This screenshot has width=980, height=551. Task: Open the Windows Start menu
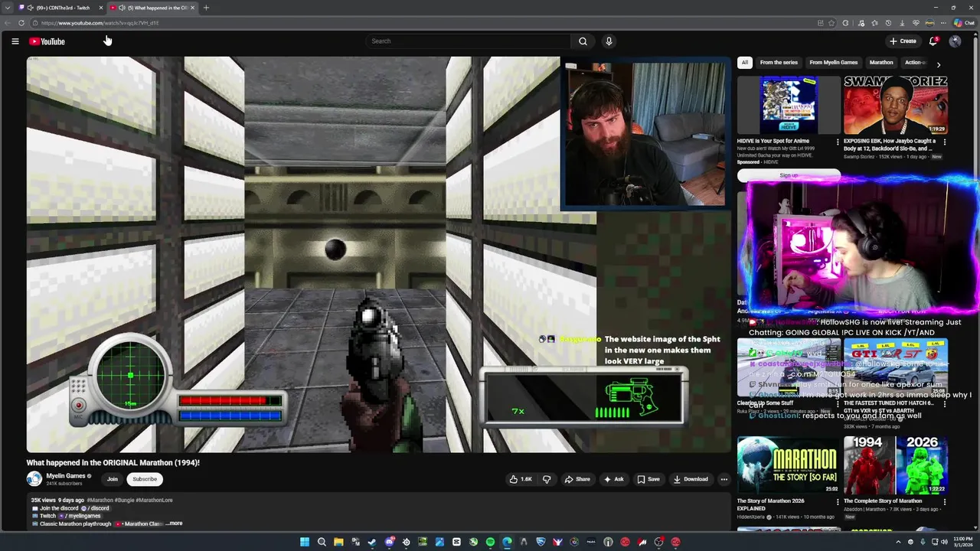305,542
